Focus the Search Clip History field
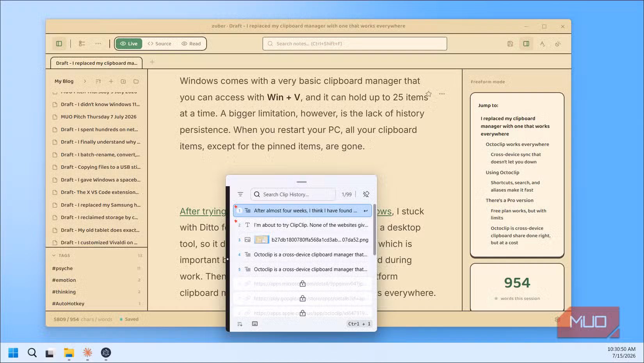This screenshot has height=363, width=644. coord(293,194)
